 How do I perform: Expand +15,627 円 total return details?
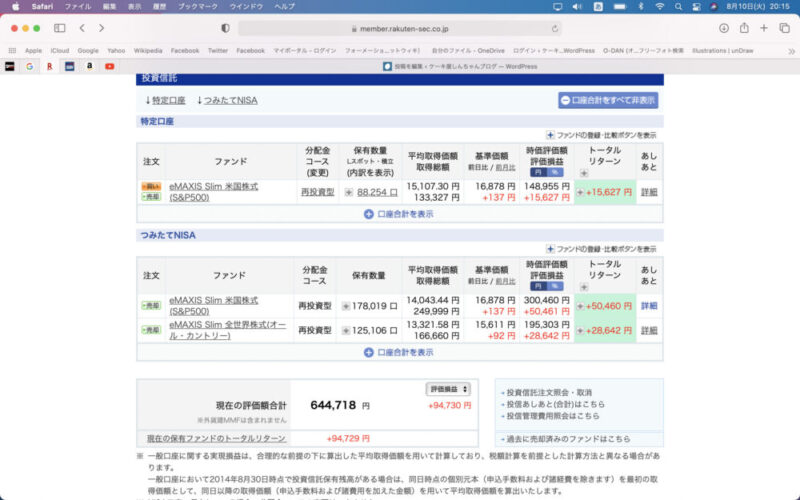[580, 192]
